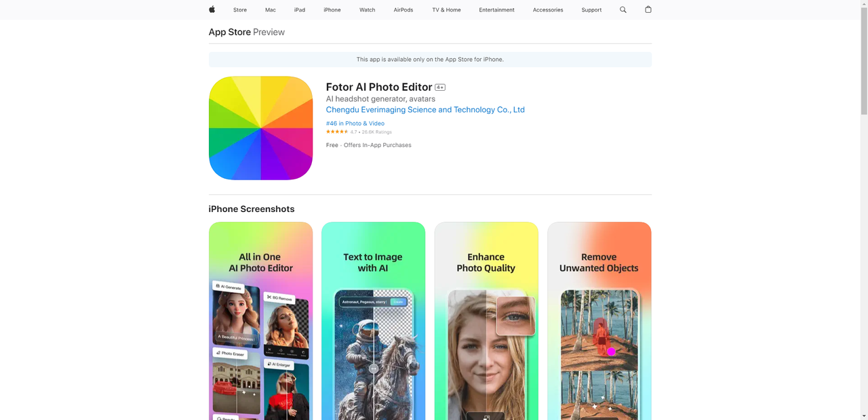Image resolution: width=868 pixels, height=420 pixels.
Task: Open Chengdu Everimaging Science and Technology developer link
Action: coord(425,110)
